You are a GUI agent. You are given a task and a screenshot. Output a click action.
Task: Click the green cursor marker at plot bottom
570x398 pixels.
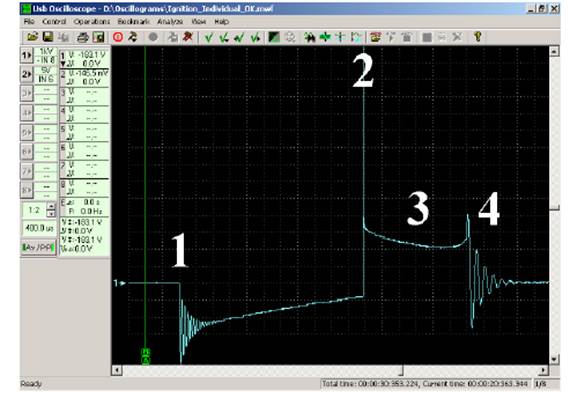[145, 356]
